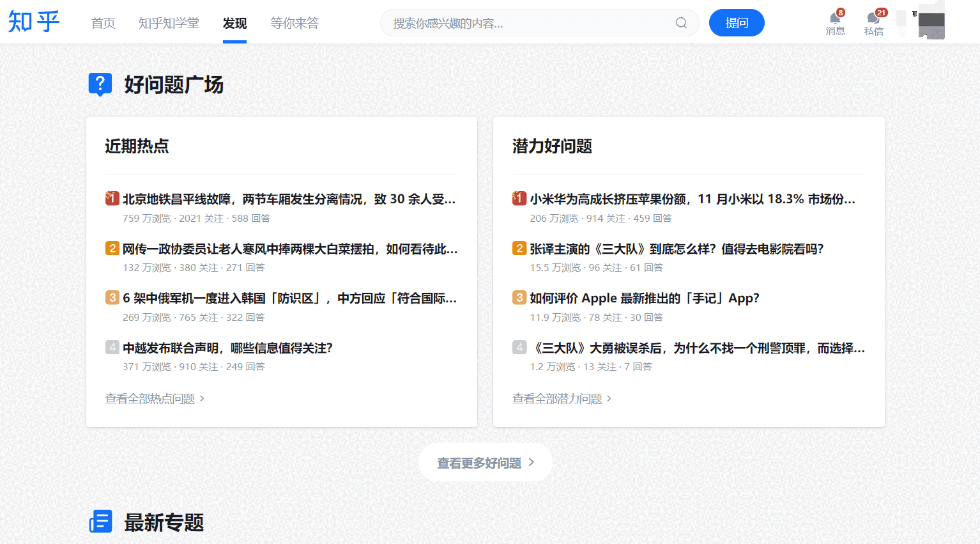The height and width of the screenshot is (544, 980).
Task: Open the 张译《三大队》movie question
Action: tap(675, 248)
